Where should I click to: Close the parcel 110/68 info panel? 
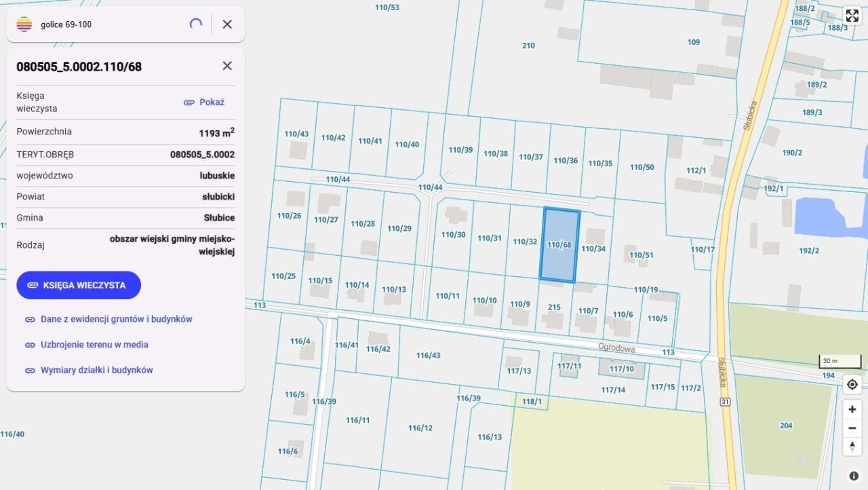(227, 66)
